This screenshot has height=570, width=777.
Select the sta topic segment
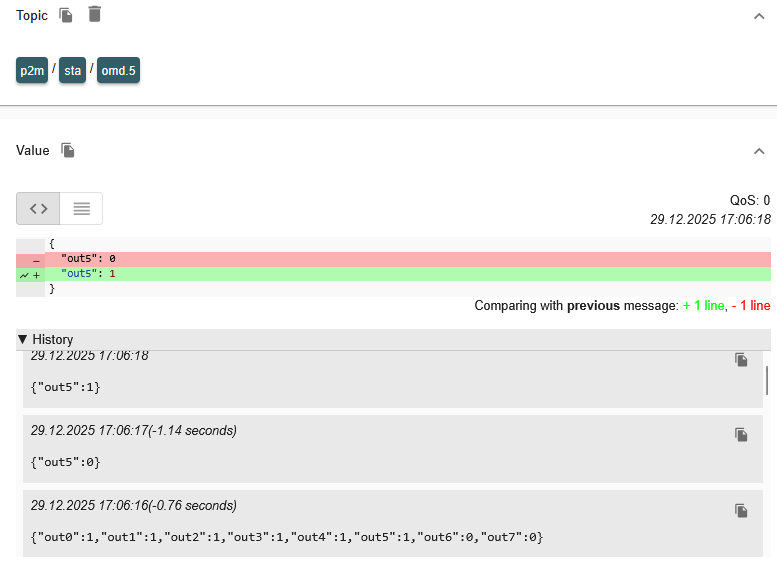click(x=72, y=71)
